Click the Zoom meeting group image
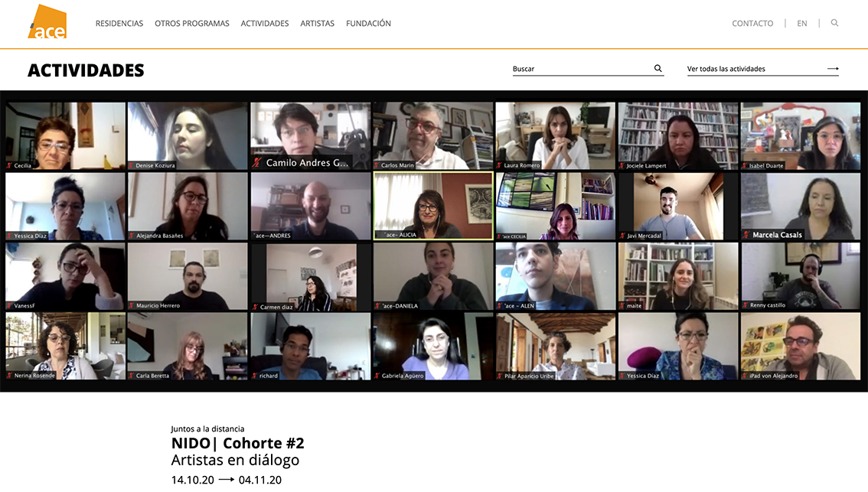Screen dimensions: 868x492 433,241
